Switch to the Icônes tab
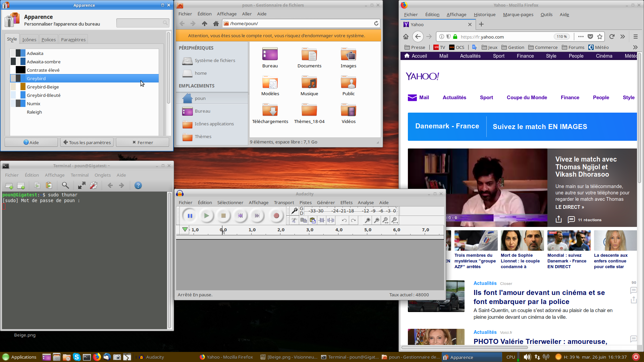The width and height of the screenshot is (644, 362). pos(29,40)
